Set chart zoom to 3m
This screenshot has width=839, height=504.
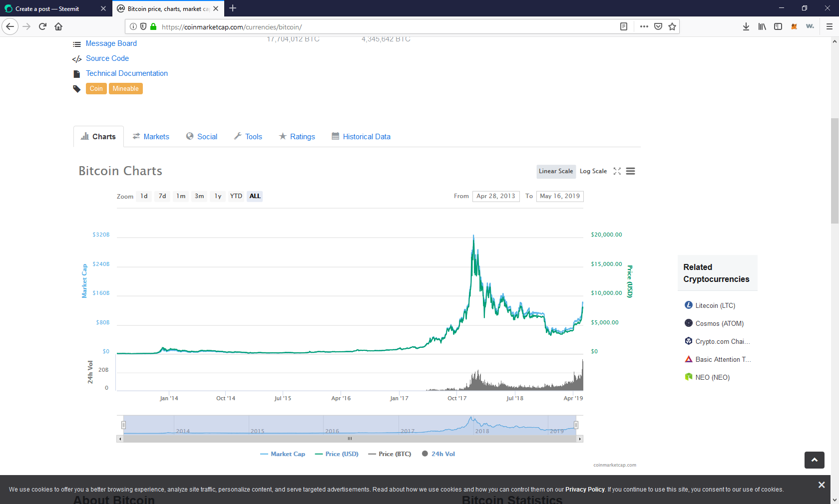199,196
